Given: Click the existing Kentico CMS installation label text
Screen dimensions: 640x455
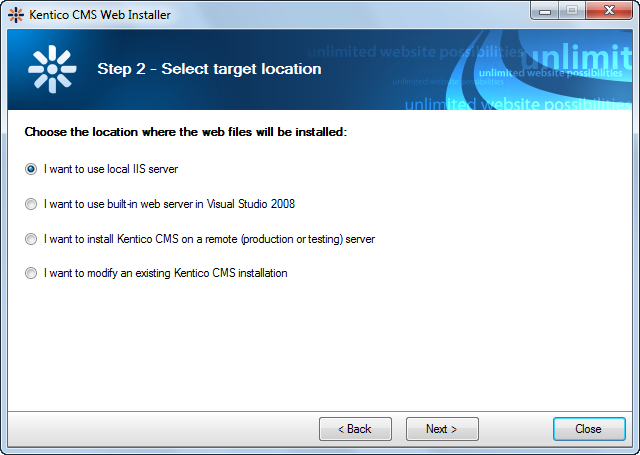Looking at the screenshot, I should 166,273.
